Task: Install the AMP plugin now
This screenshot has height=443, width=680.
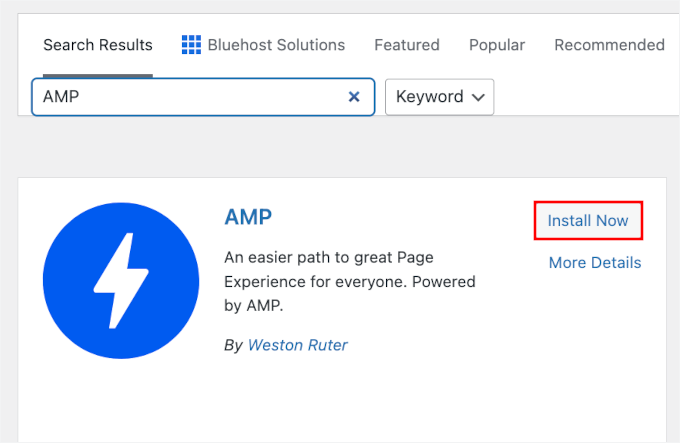Action: click(588, 221)
